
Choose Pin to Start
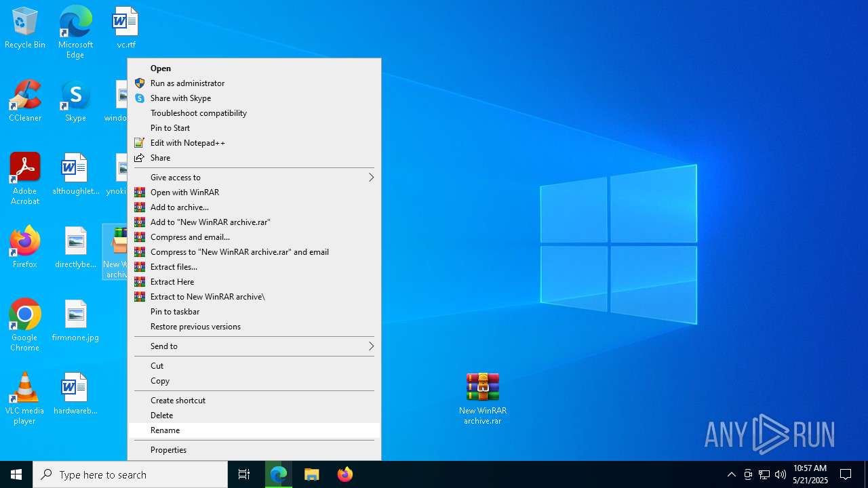[254, 128]
